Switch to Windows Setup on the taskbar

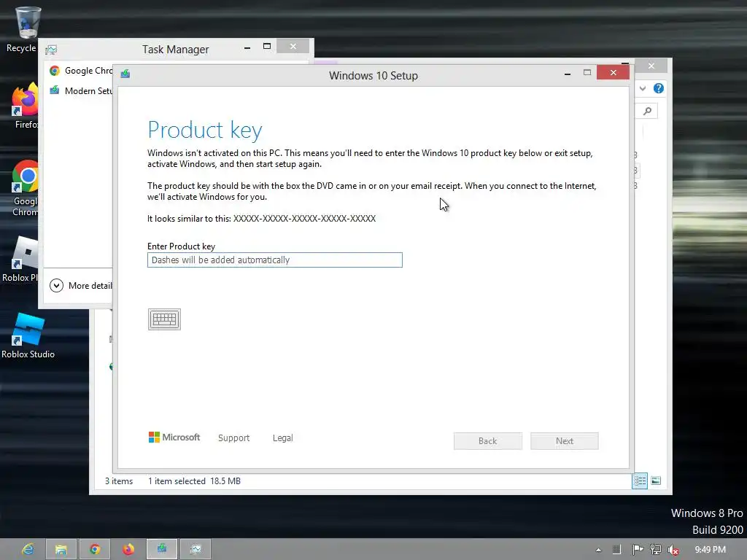pyautogui.click(x=162, y=550)
